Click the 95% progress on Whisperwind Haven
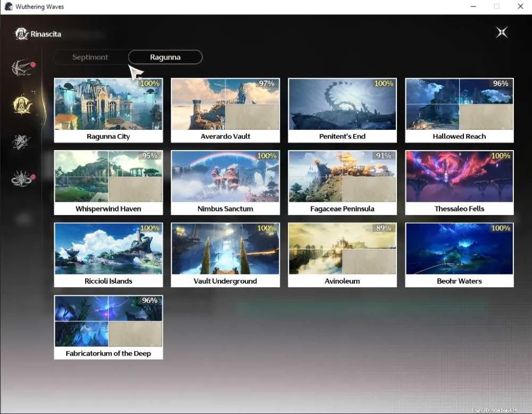Image resolution: width=532 pixels, height=414 pixels. pyautogui.click(x=149, y=156)
